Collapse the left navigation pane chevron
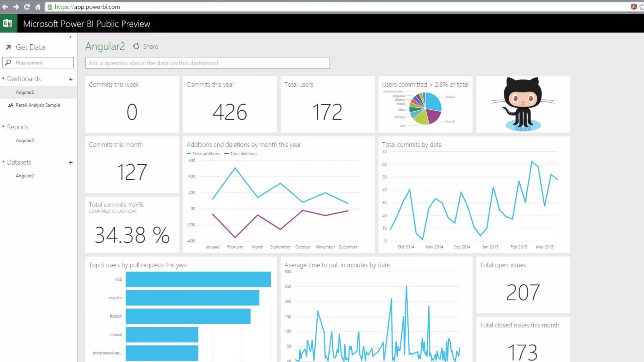Viewport: 644px width, 362px height. (x=70, y=37)
